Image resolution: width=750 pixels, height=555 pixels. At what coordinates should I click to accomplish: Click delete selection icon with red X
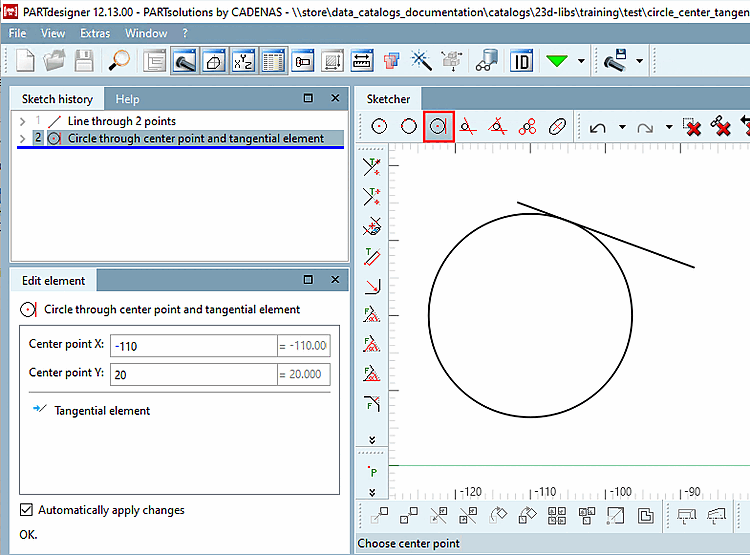coord(691,127)
